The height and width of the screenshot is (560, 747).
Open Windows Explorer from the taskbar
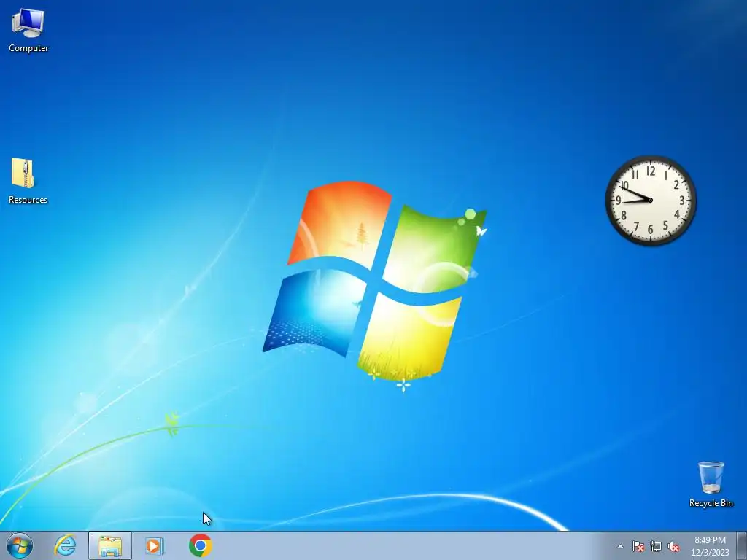(x=110, y=545)
